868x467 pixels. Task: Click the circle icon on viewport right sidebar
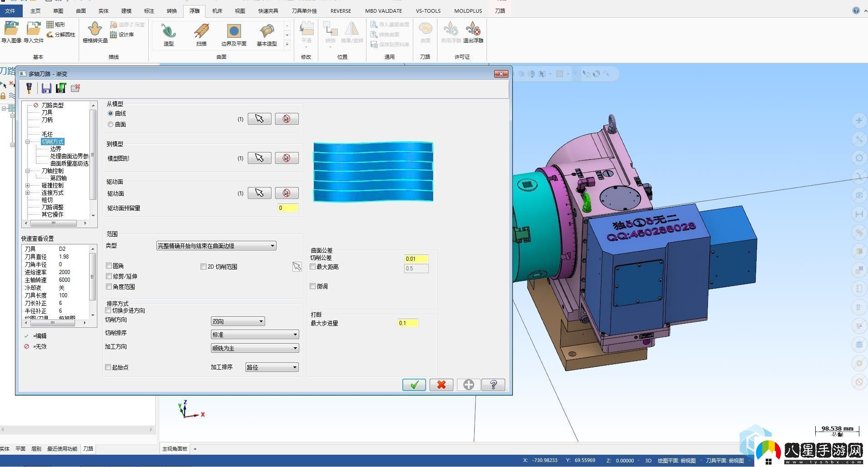[859, 158]
